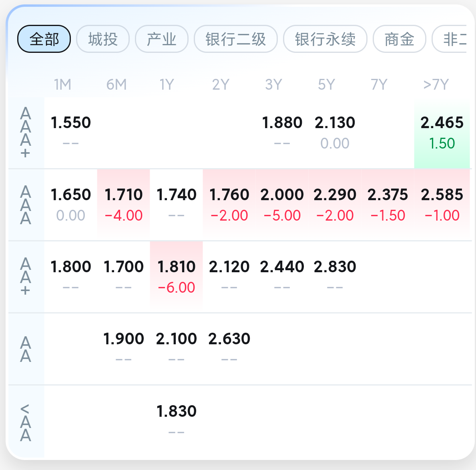Click the 1M maturity column header
The height and width of the screenshot is (470, 476).
coord(63,84)
